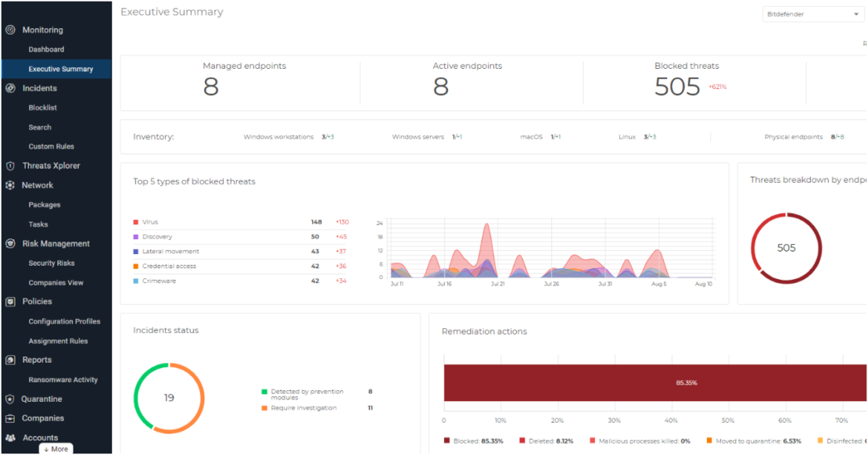868x455 pixels.
Task: Open the Policies icon in the sidebar
Action: point(9,301)
